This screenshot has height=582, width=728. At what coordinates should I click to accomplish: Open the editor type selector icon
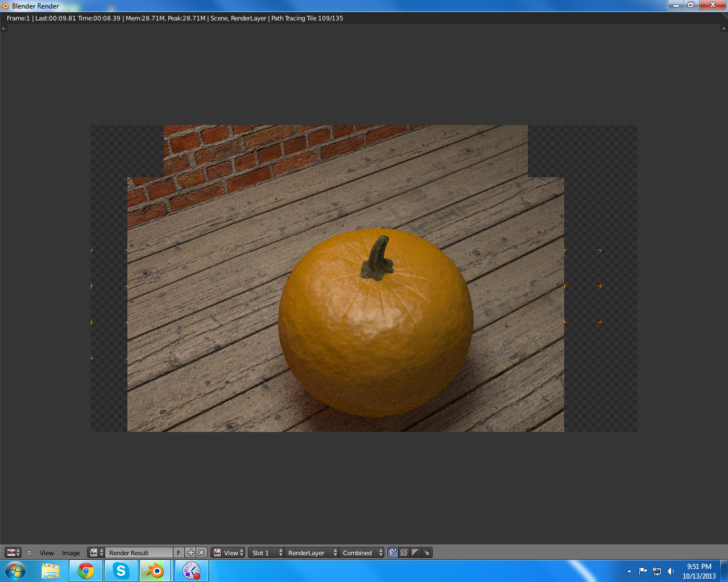click(x=13, y=552)
